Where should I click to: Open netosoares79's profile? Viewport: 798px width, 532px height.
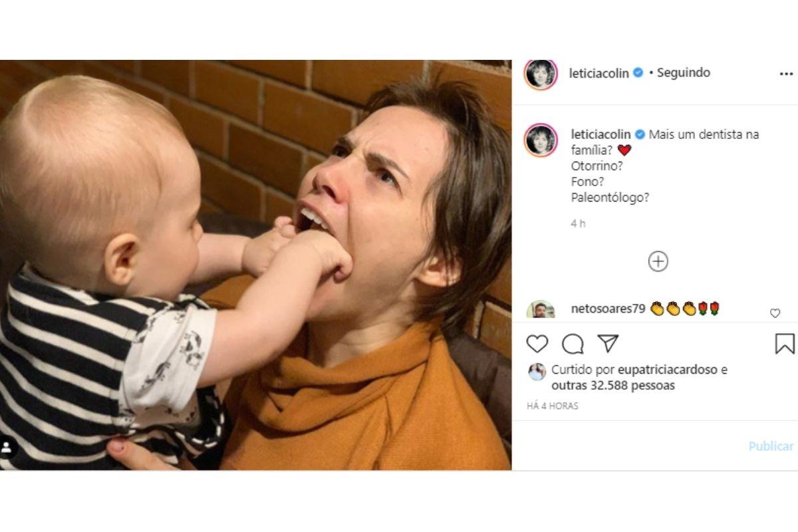[x=608, y=309]
